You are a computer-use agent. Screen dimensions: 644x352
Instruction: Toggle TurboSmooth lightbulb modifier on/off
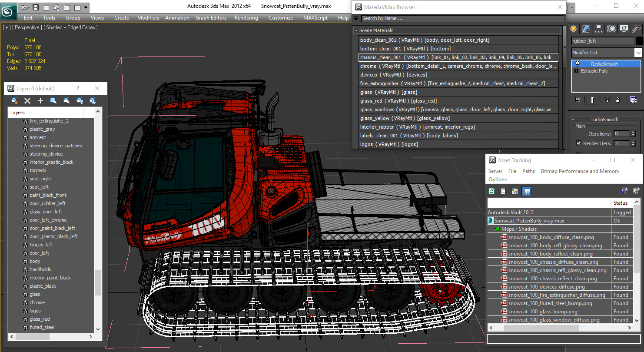coord(578,64)
